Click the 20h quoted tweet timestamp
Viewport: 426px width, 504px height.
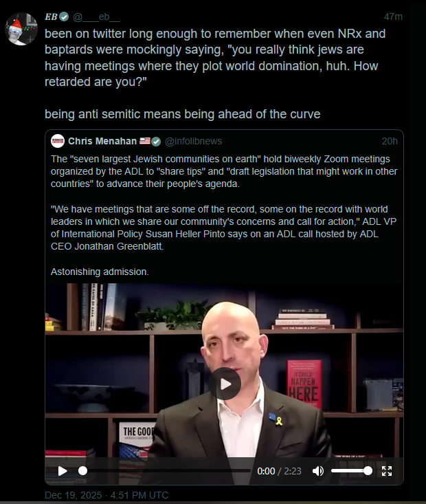[390, 141]
